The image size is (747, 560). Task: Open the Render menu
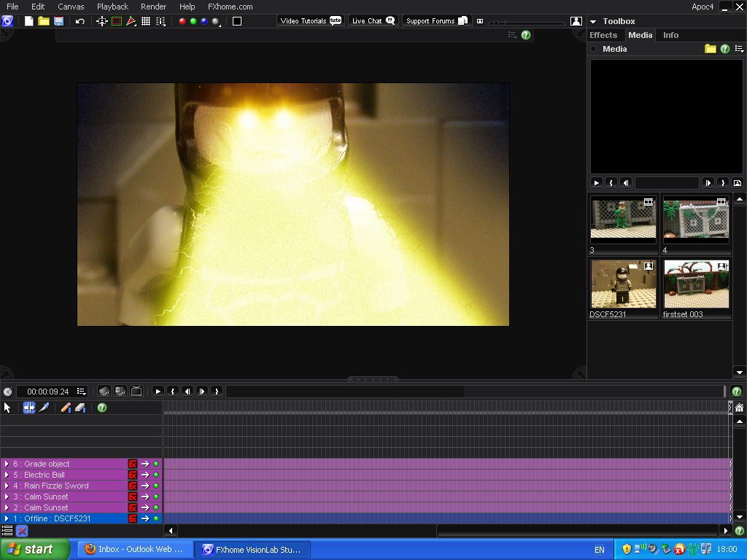pyautogui.click(x=153, y=7)
